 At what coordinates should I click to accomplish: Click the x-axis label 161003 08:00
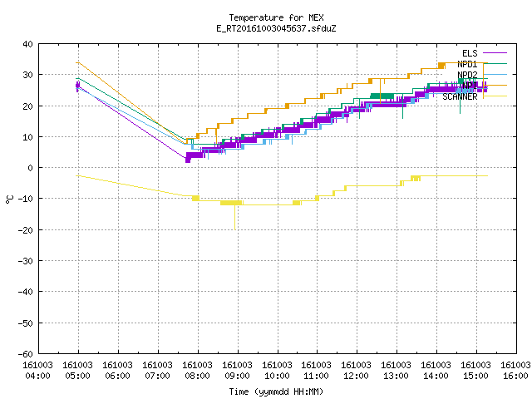click(x=198, y=371)
